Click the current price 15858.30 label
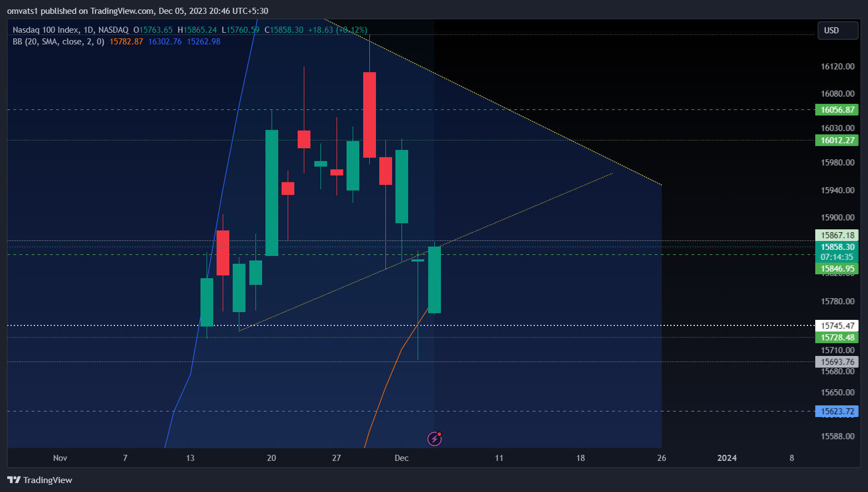 836,247
